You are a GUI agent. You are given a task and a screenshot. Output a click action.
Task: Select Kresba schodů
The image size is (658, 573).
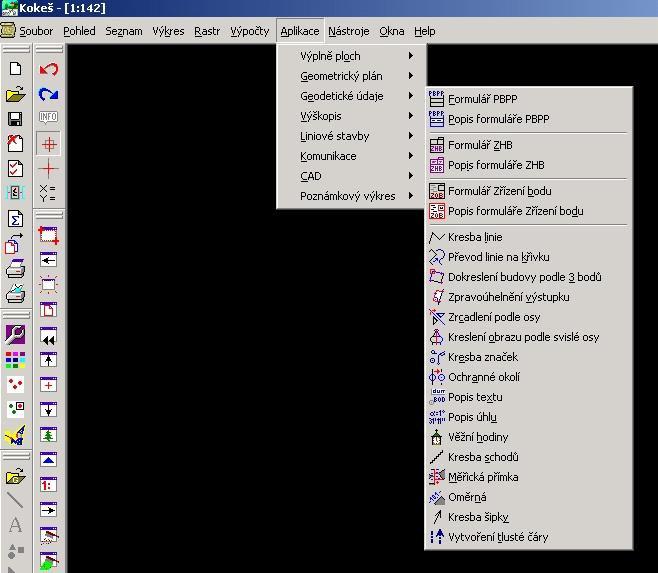pos(528,457)
